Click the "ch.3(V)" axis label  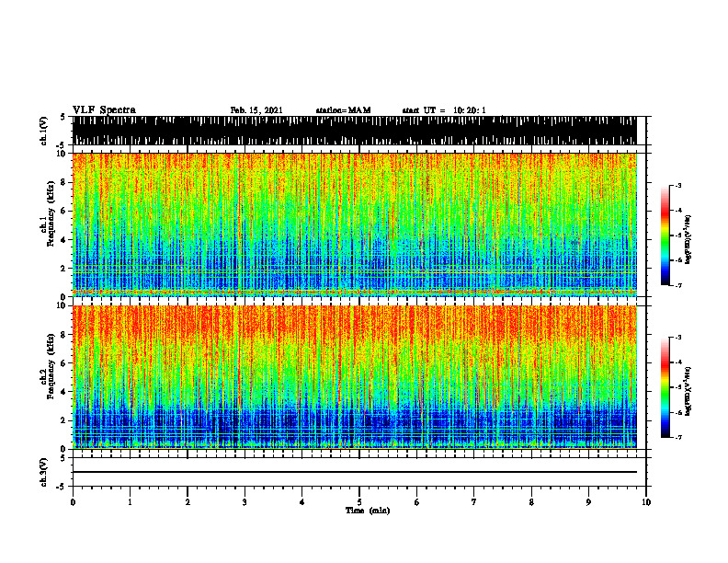44,472
